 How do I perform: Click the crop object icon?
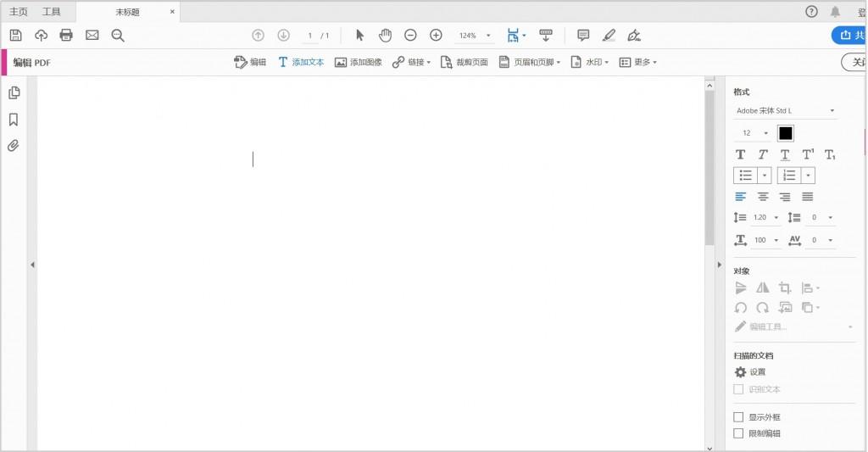(x=785, y=287)
